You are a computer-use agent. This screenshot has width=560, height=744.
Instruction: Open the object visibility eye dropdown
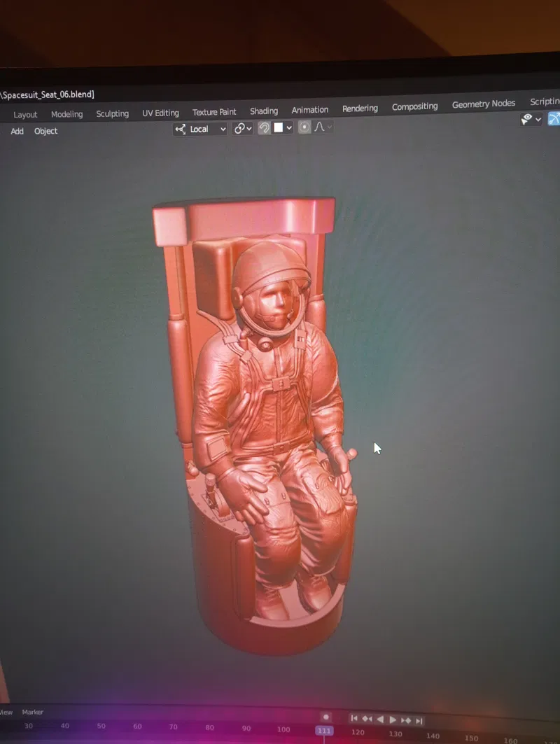pos(531,120)
